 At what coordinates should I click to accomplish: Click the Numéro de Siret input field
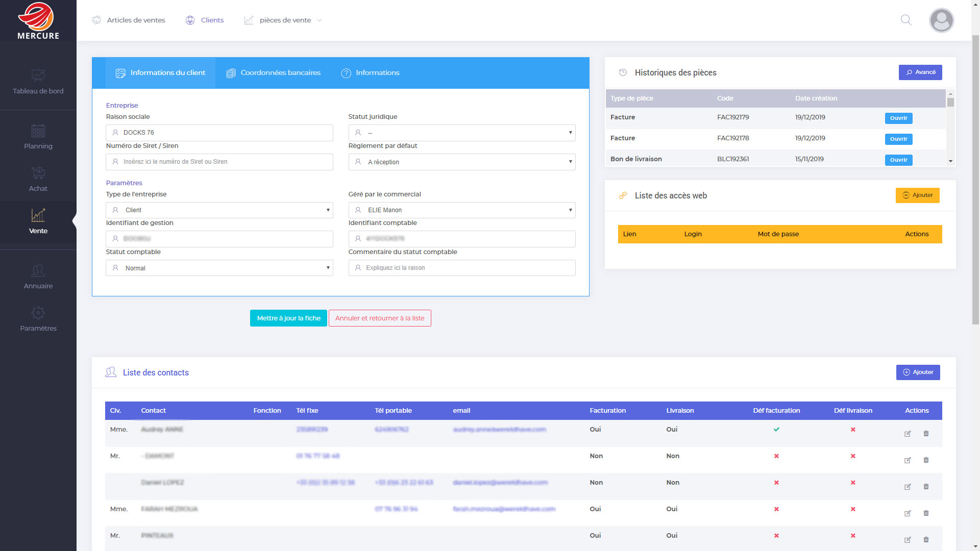[x=219, y=162]
